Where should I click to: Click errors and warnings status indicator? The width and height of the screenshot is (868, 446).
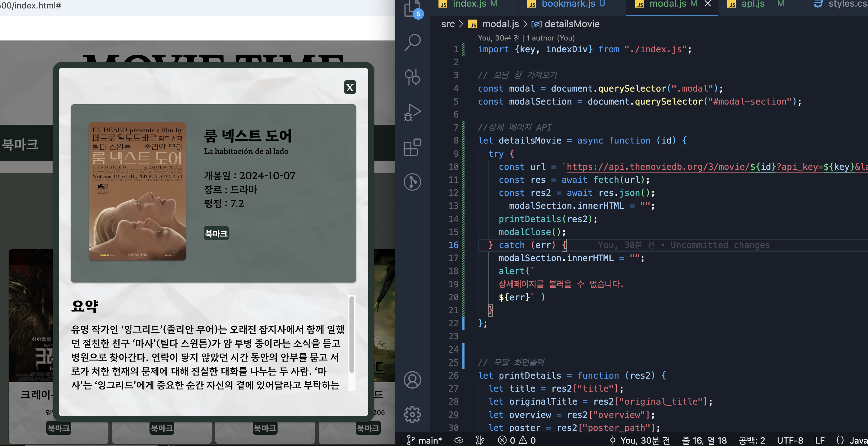click(516, 440)
